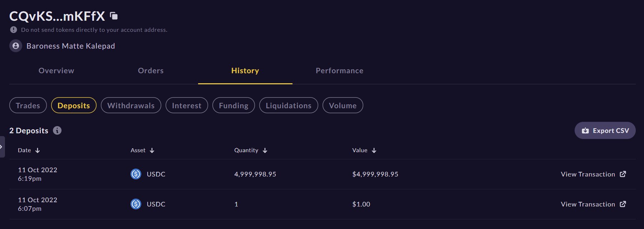The image size is (644, 229).
Task: Switch the history filter to Trades
Action: pyautogui.click(x=28, y=105)
